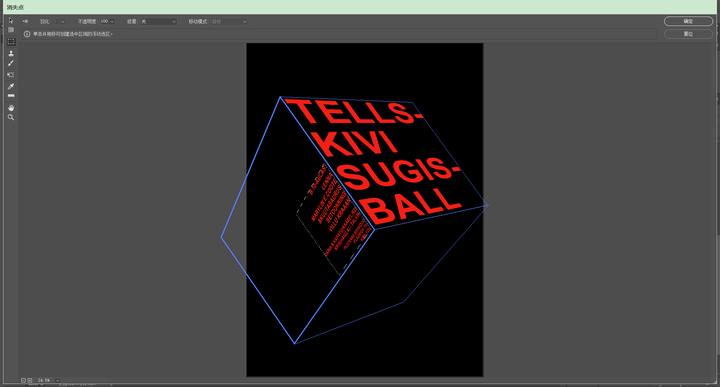Open the feather (羽化) value dropdown

click(63, 22)
